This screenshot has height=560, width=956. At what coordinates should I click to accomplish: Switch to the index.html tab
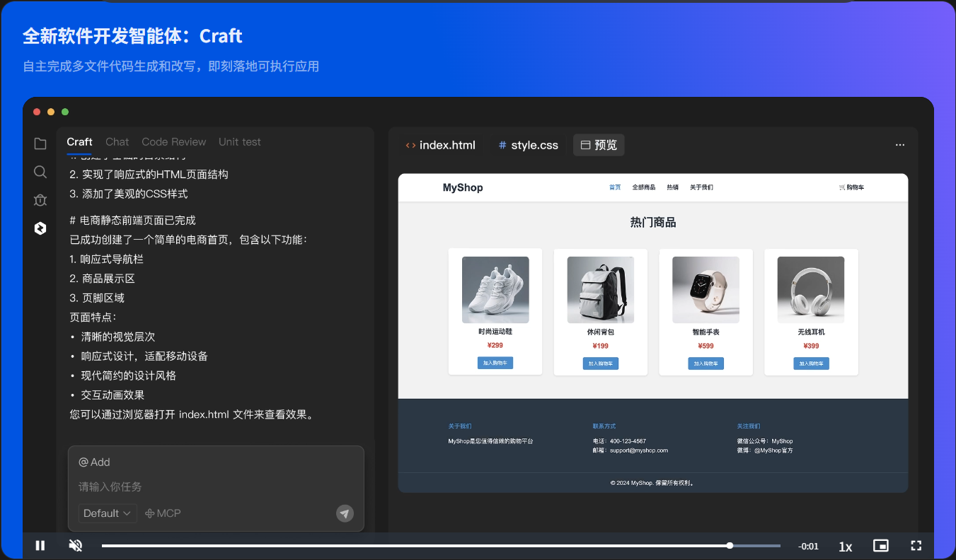[441, 144]
